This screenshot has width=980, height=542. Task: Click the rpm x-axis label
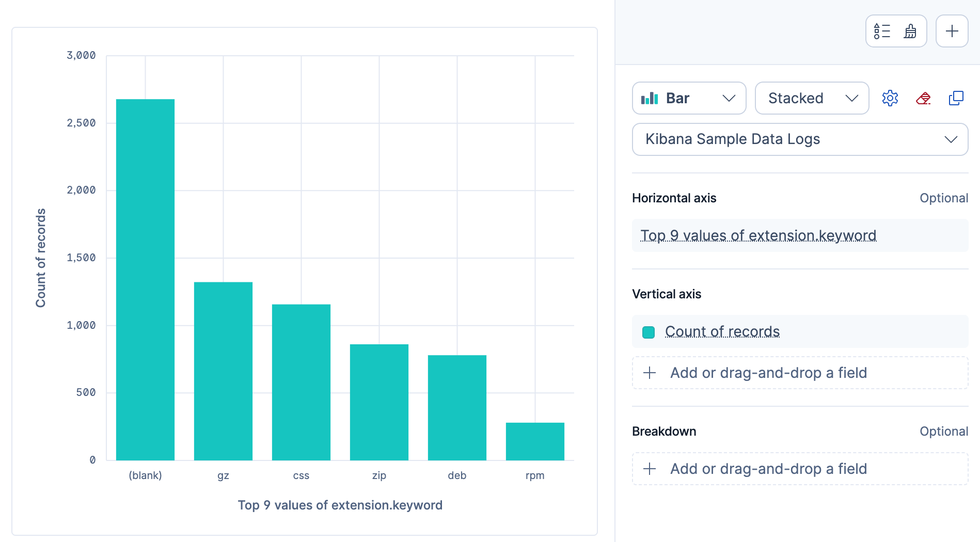click(x=535, y=475)
